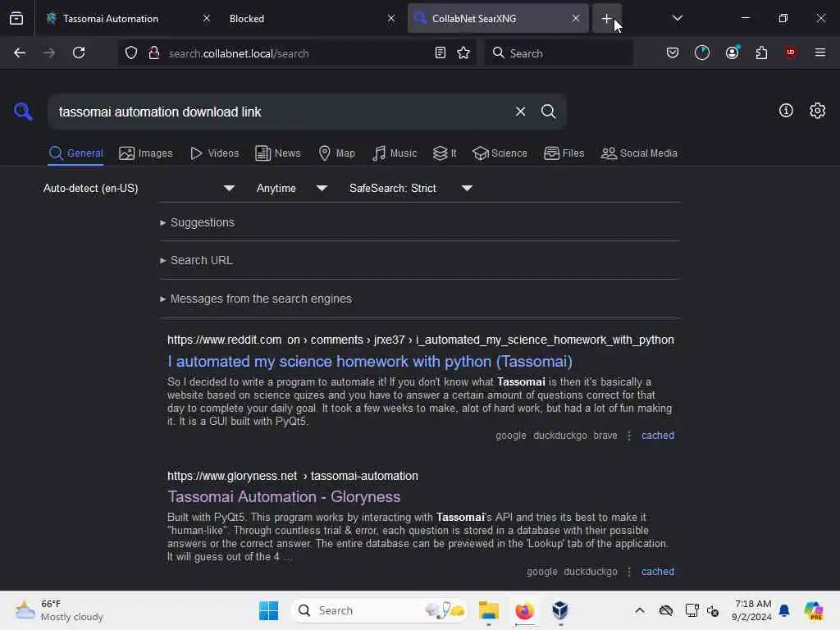Click the site security padlock icon
Viewport: 840px width, 630px height.
coord(154,53)
